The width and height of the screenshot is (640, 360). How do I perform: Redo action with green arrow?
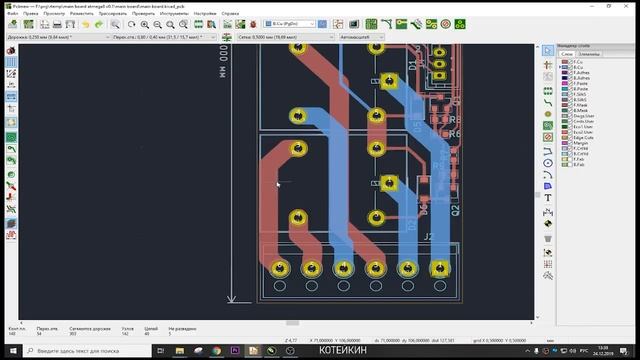[99, 24]
